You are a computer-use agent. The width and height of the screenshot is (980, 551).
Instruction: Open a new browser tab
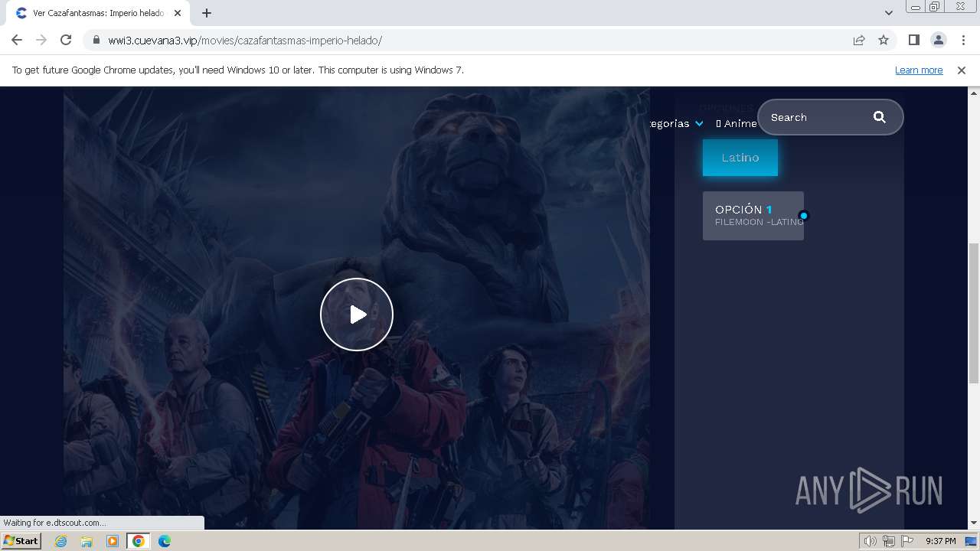[207, 13]
